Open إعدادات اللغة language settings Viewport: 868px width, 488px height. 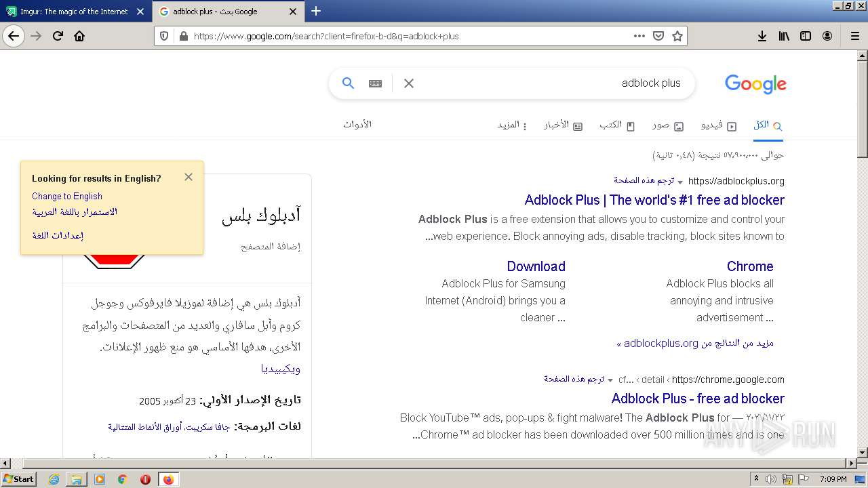tap(58, 236)
